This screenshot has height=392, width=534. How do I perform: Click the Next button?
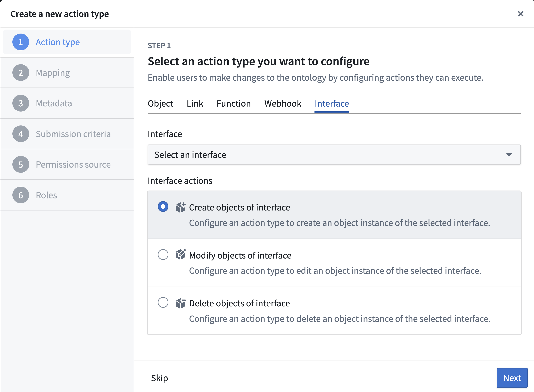(x=512, y=378)
